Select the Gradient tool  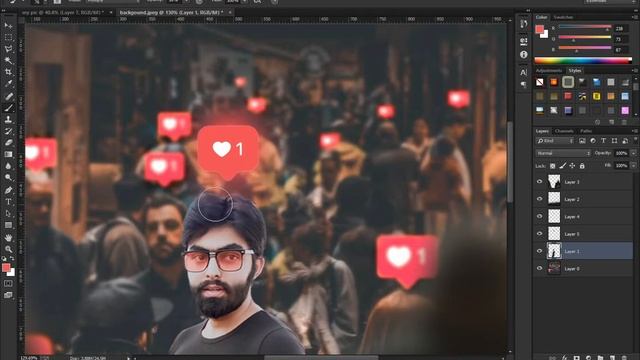(x=8, y=155)
